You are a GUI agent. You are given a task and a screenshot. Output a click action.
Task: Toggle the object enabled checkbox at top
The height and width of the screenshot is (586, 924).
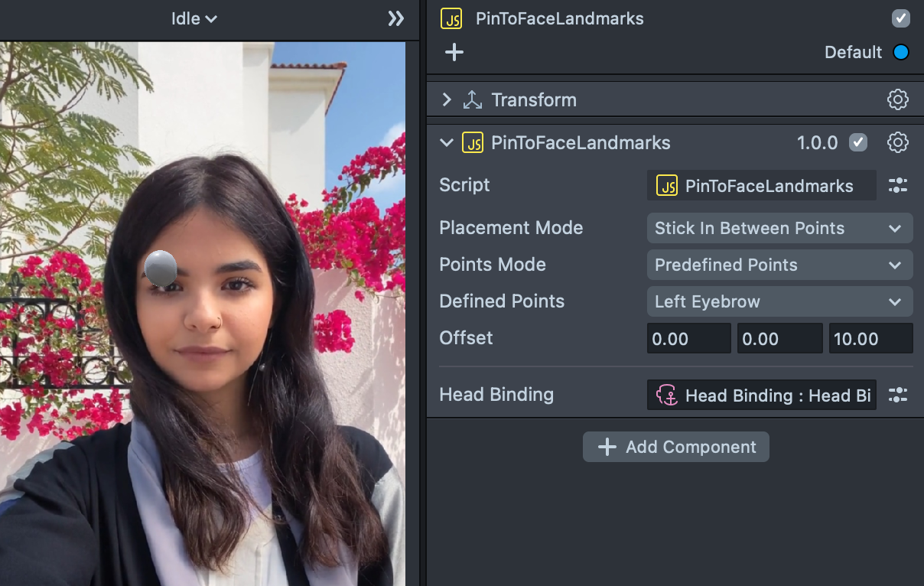[x=901, y=18]
